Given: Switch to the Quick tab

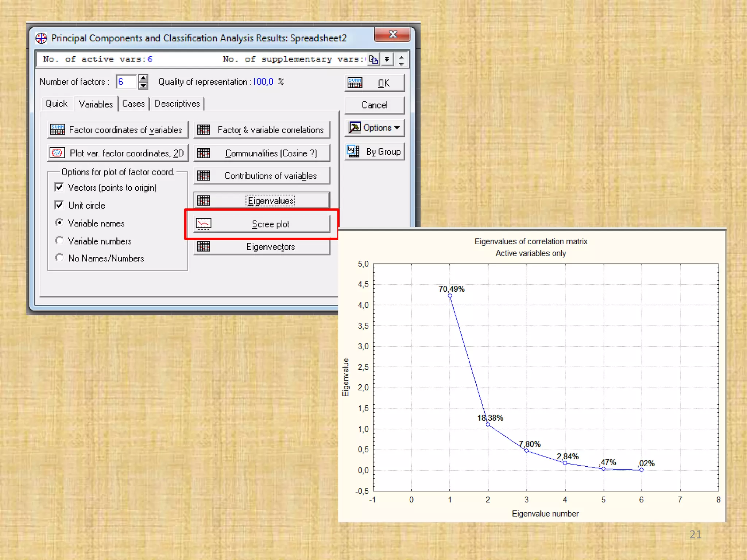Looking at the screenshot, I should (57, 104).
